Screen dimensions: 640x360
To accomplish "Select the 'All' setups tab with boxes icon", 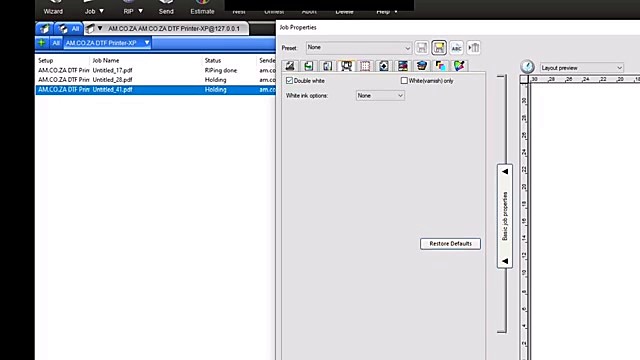I will point(69,29).
